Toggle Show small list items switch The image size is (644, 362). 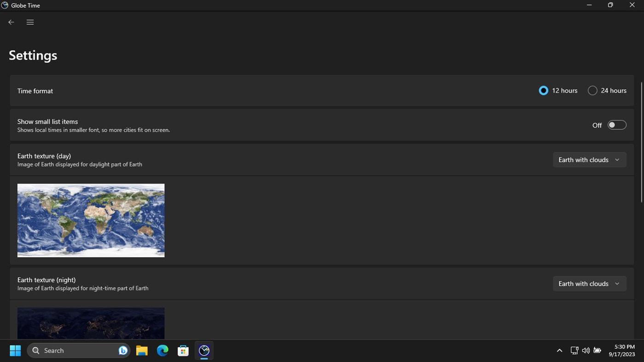coord(617,125)
